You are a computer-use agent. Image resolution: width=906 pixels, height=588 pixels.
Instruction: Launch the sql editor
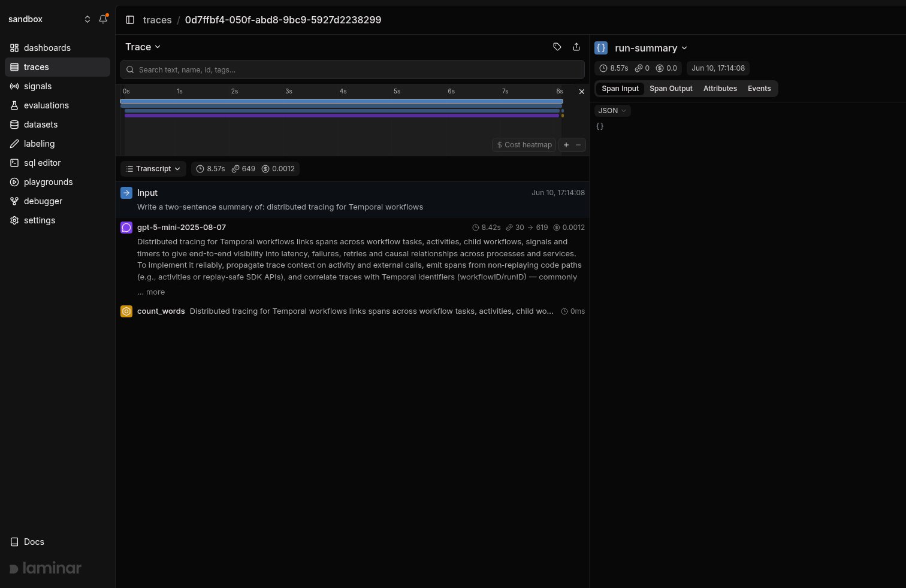pyautogui.click(x=58, y=163)
